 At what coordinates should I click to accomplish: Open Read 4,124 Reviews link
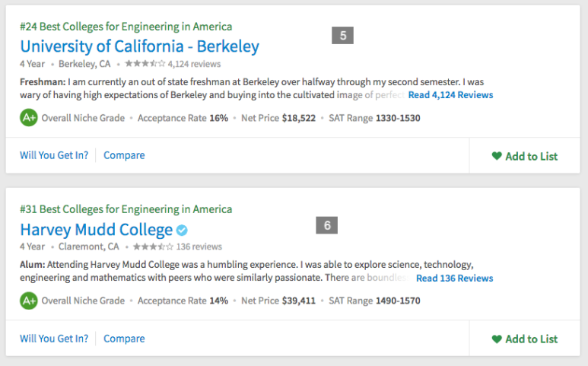pyautogui.click(x=450, y=95)
